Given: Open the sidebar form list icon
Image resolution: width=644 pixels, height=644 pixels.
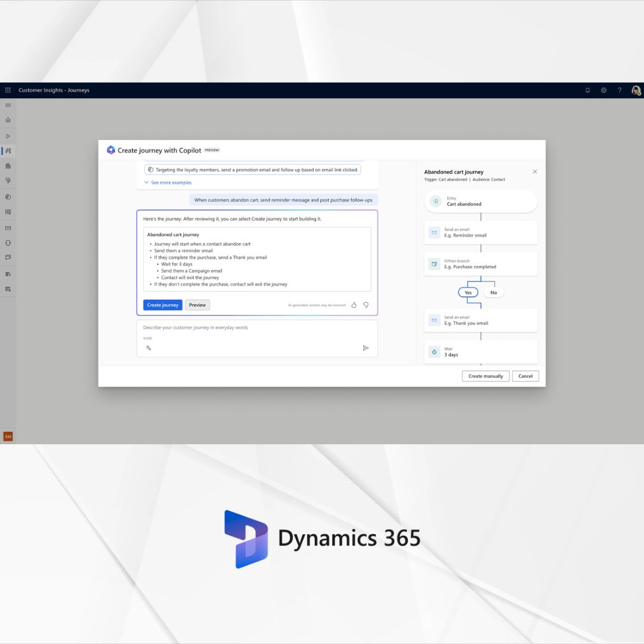Looking at the screenshot, I should pos(8,212).
